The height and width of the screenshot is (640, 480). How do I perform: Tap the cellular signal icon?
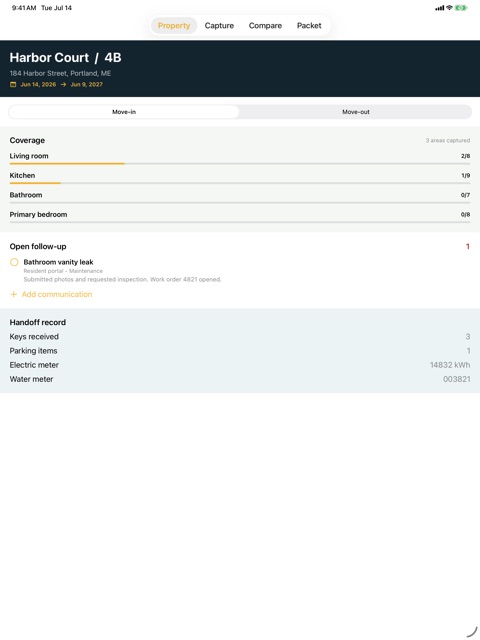440,8
